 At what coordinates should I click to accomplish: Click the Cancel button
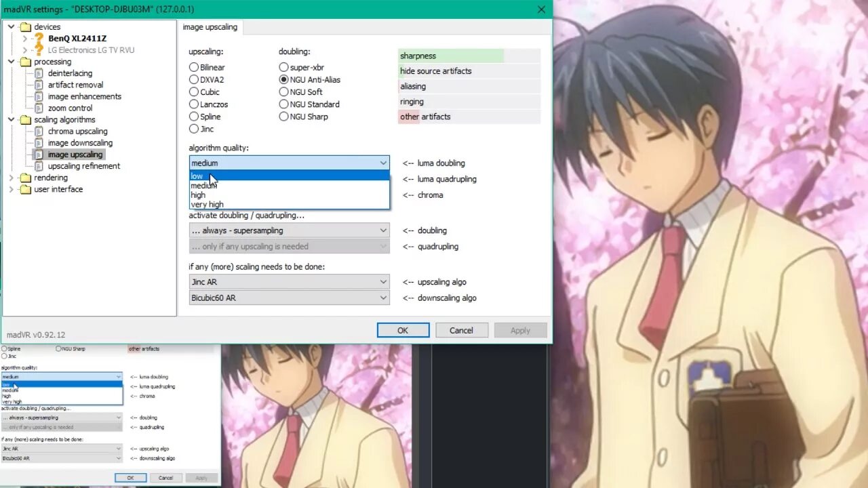coord(461,330)
